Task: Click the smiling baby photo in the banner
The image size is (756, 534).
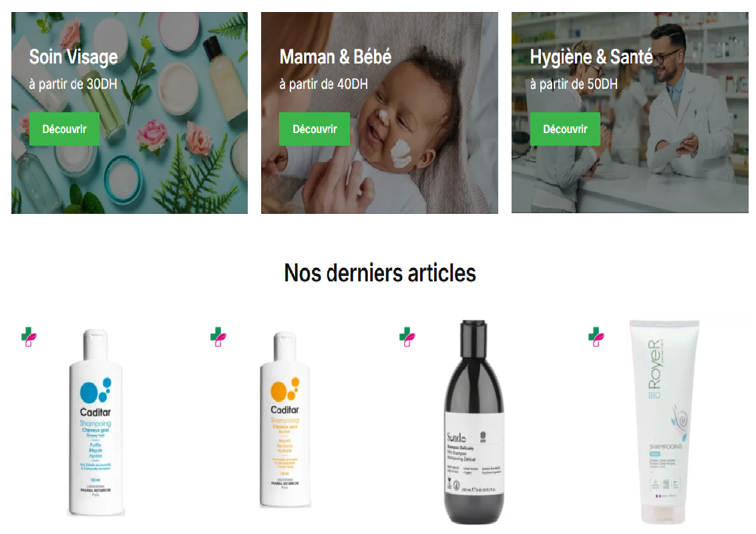Action: 379,113
